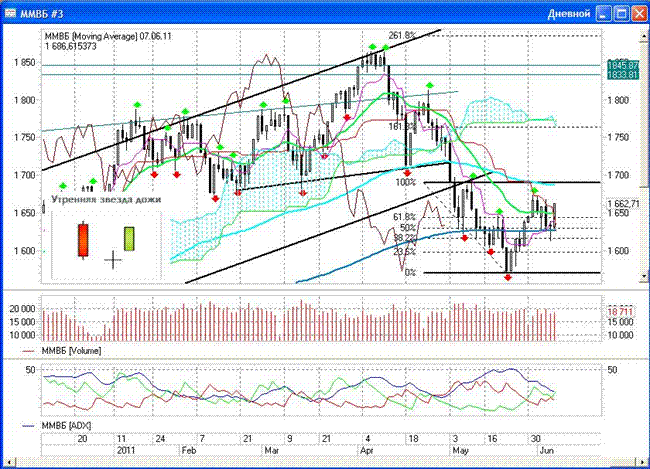The width and height of the screenshot is (650, 469).
Task: Click the Утренняя звезда дожи pattern caption
Action: 106,199
